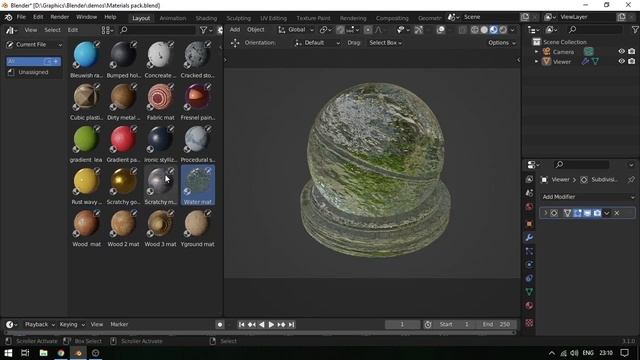The width and height of the screenshot is (640, 360).
Task: Click the Blender logo icon
Action: (8, 17)
